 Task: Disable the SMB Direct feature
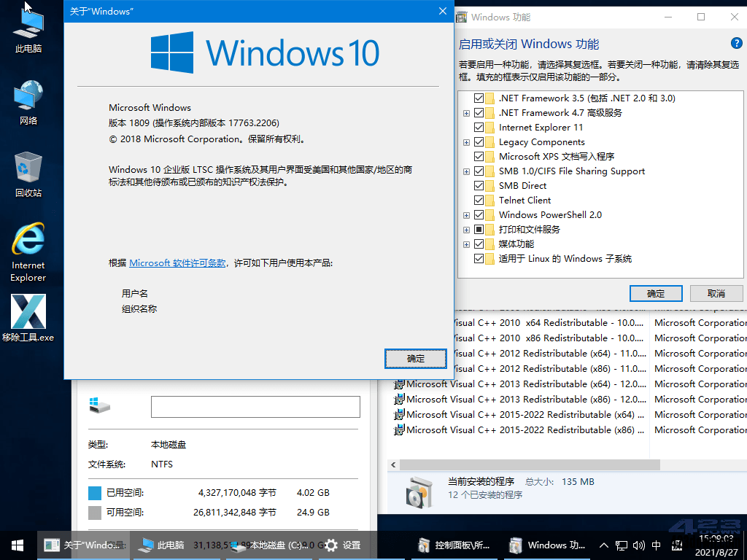click(x=479, y=185)
